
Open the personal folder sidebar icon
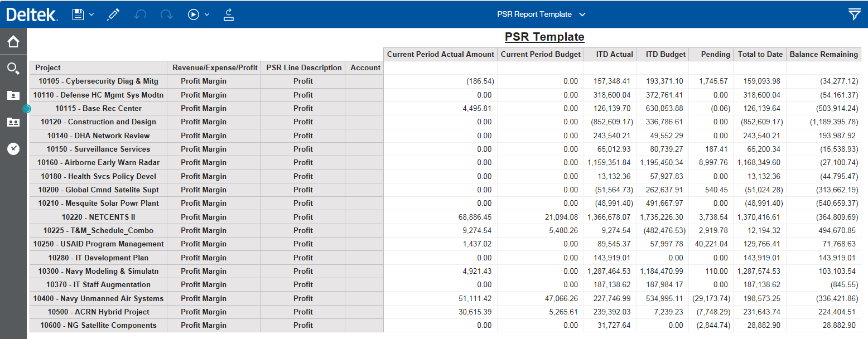[13, 95]
